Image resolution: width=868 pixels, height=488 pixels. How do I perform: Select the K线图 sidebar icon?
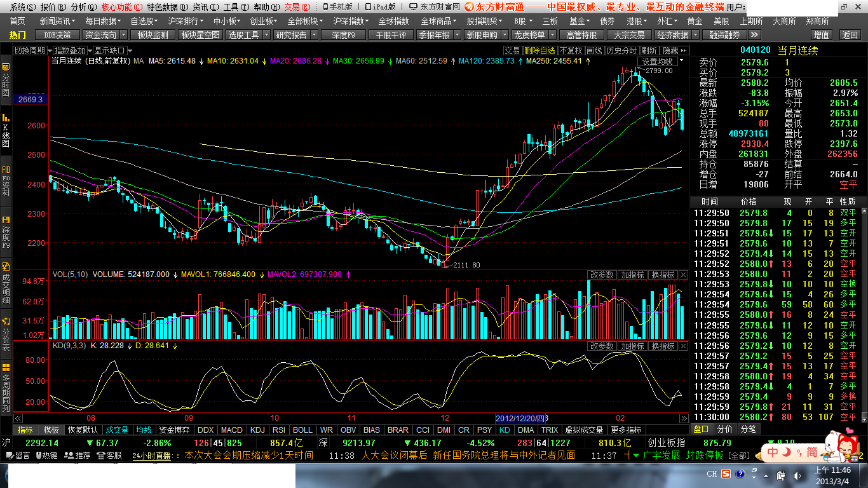(x=6, y=131)
